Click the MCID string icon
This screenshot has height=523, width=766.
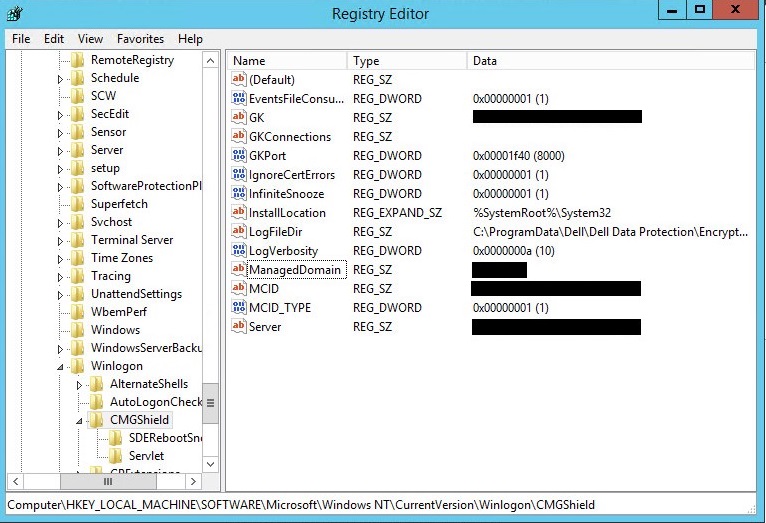point(238,289)
